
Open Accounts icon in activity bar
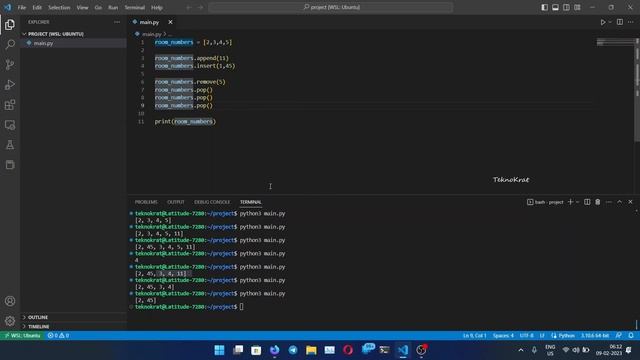click(10, 301)
